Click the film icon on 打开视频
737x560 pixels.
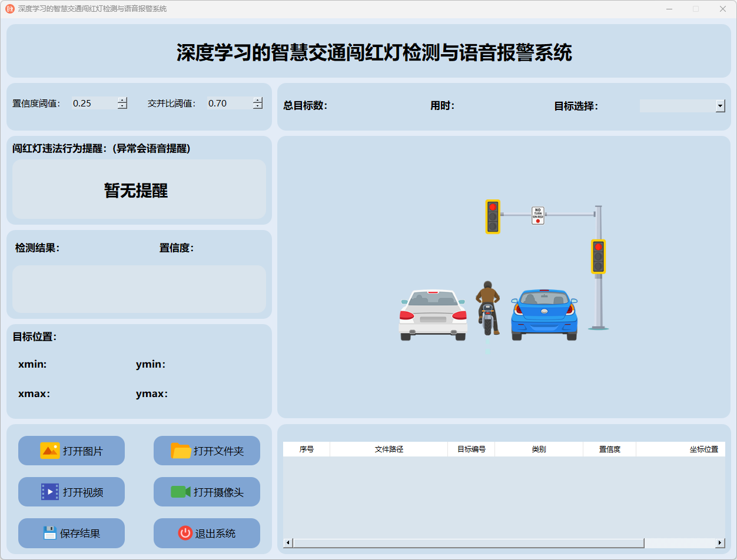(50, 492)
